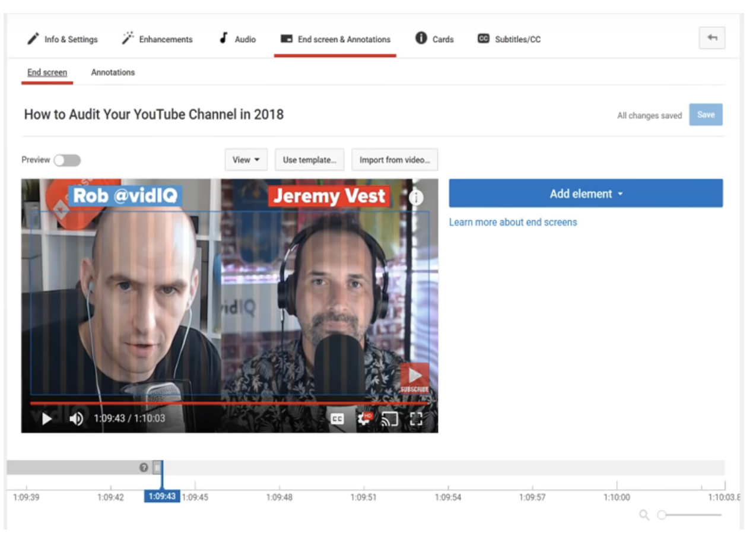The image size is (756, 539).
Task: Mute the video with the speaker icon
Action: coord(76,419)
